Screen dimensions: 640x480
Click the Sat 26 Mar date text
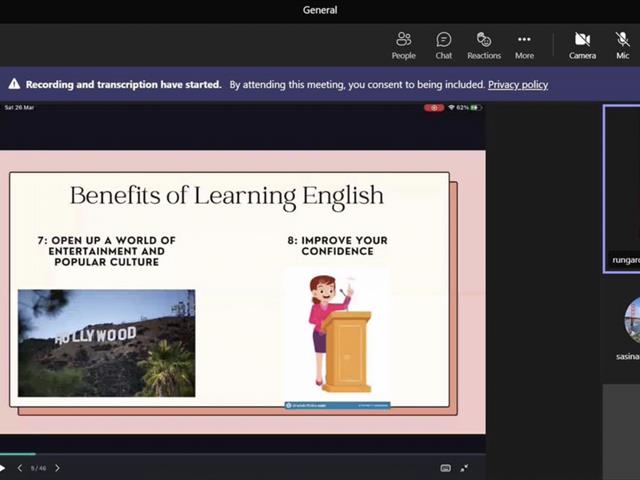click(x=19, y=108)
